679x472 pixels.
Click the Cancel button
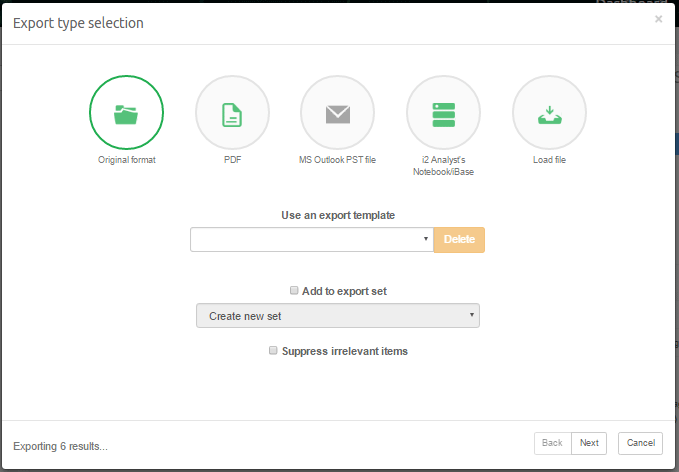point(640,443)
